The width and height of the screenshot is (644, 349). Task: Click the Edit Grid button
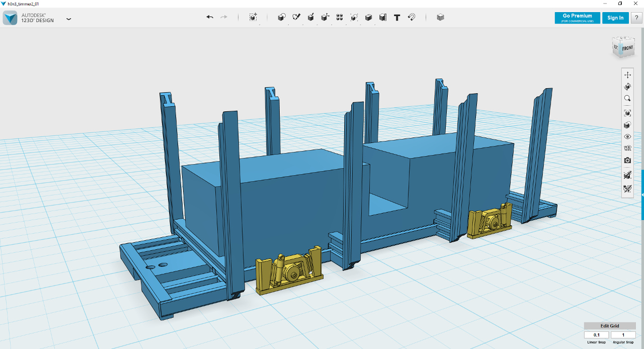tap(610, 326)
